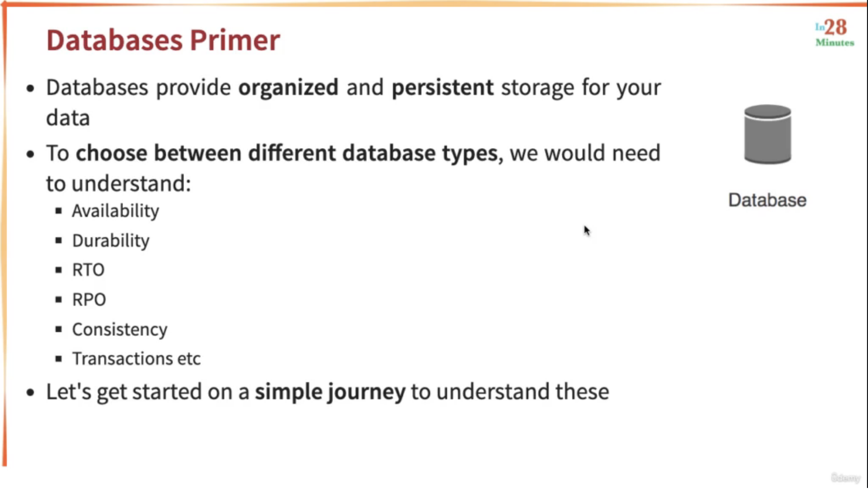Click the bold word persistent

[442, 87]
